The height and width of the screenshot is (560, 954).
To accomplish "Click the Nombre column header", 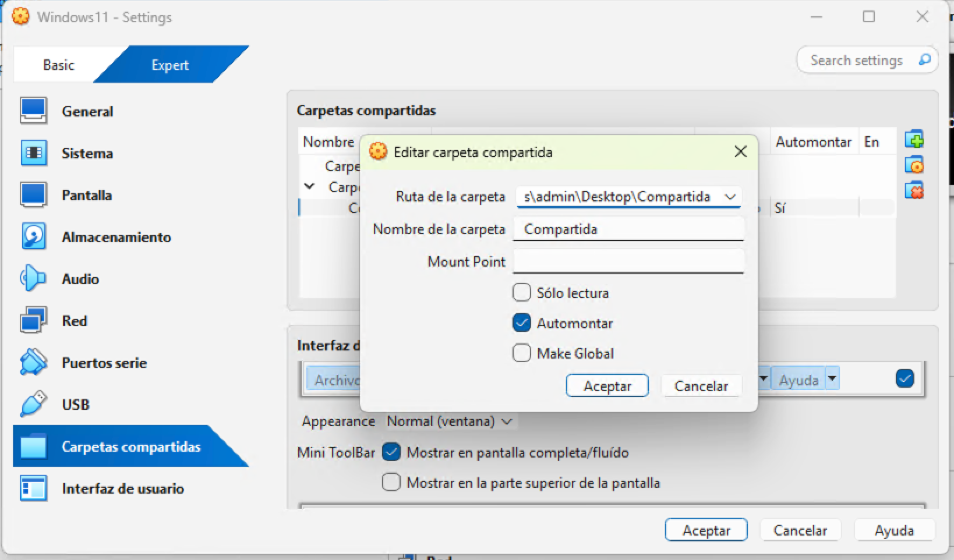I will point(328,141).
